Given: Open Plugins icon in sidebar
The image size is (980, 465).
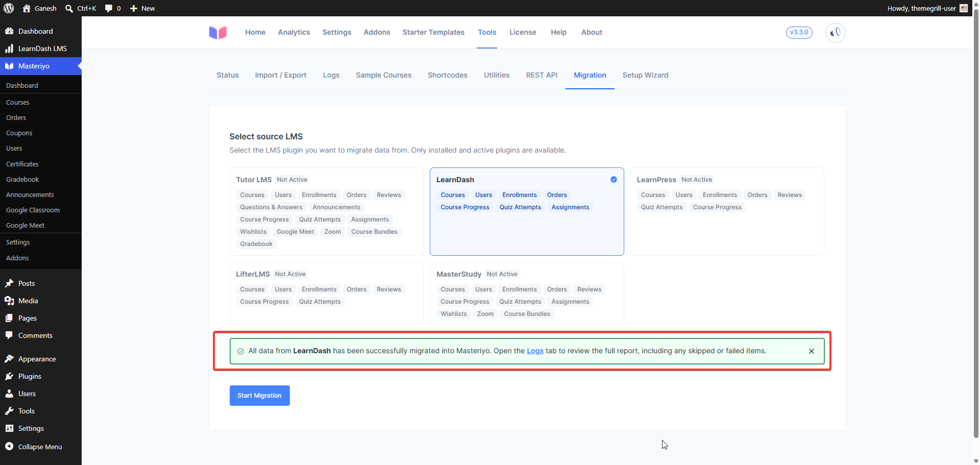Looking at the screenshot, I should tap(9, 376).
